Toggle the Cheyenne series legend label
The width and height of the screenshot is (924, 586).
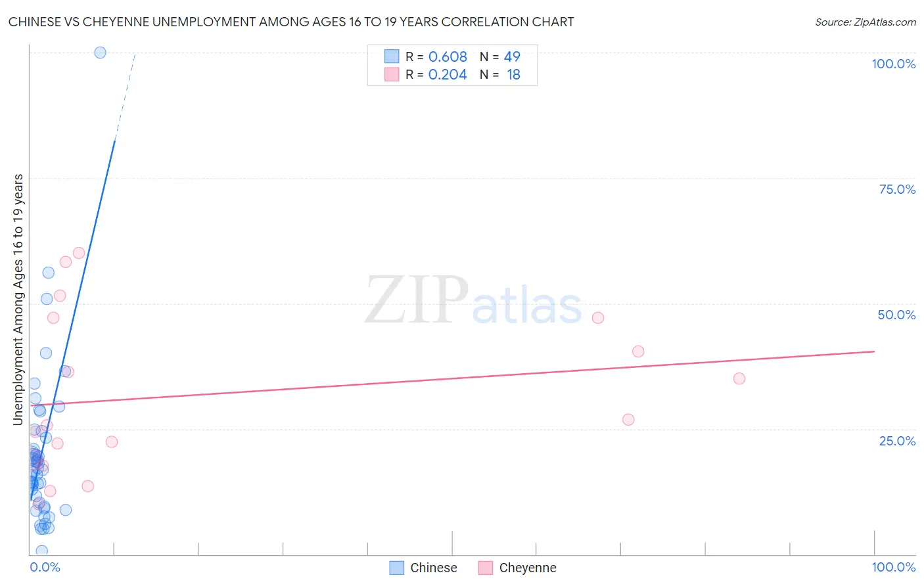(x=527, y=568)
